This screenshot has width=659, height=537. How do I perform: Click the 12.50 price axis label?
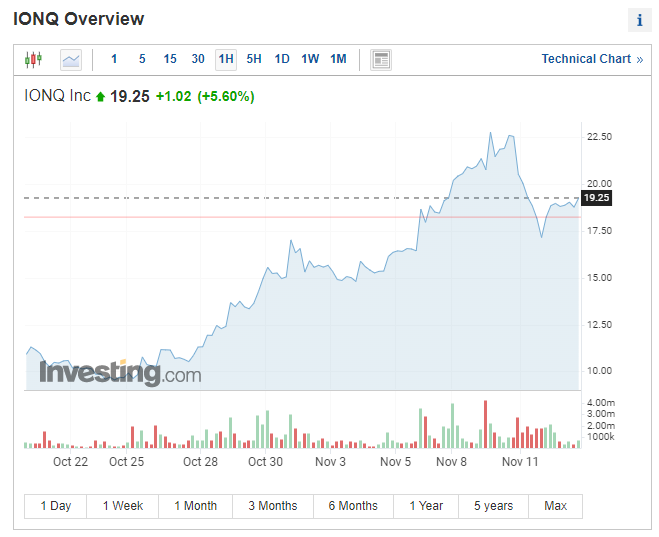click(x=599, y=325)
